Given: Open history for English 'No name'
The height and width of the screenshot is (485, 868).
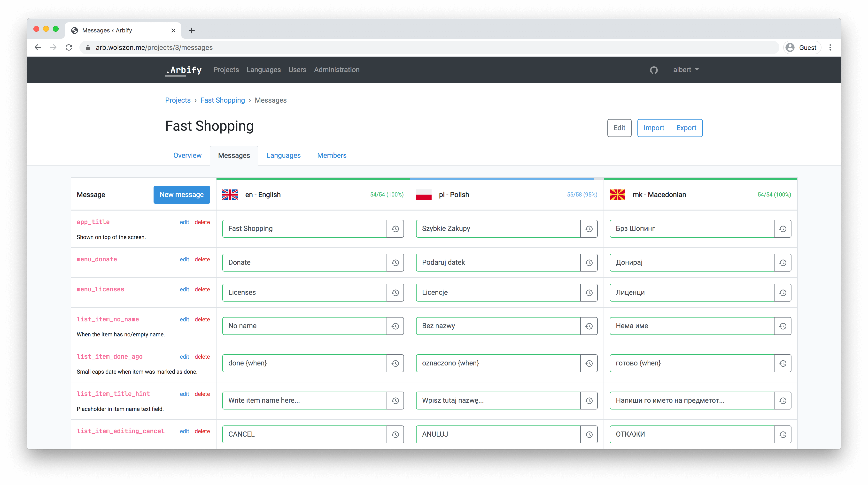Looking at the screenshot, I should click(395, 326).
